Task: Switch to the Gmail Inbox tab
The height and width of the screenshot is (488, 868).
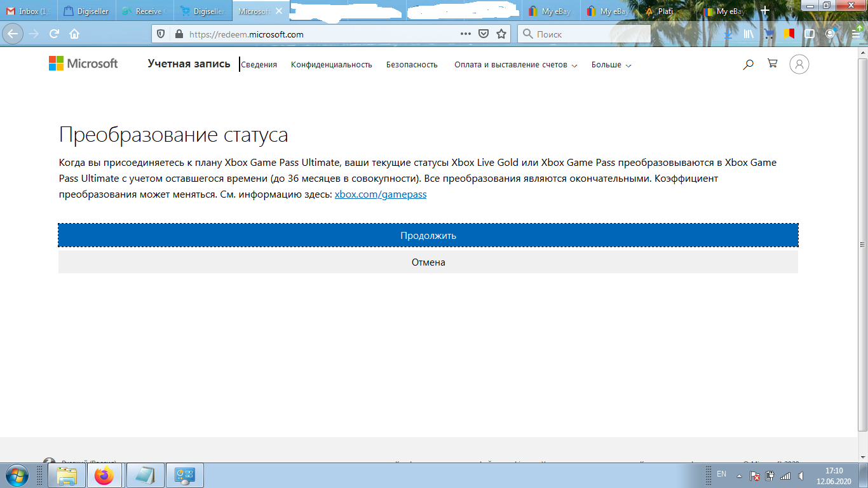Action: click(29, 11)
